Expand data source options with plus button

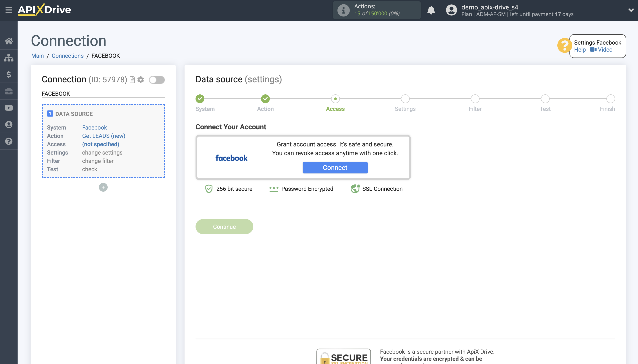pos(103,187)
